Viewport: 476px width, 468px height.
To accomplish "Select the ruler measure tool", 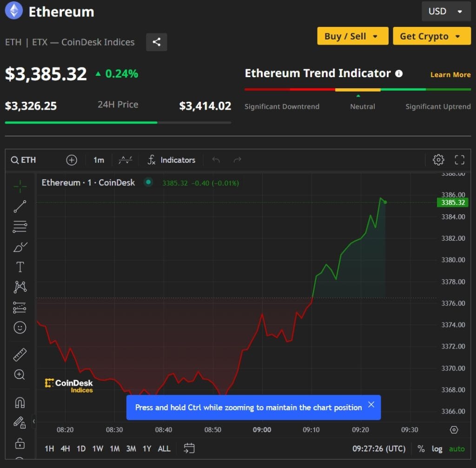I will click(20, 355).
